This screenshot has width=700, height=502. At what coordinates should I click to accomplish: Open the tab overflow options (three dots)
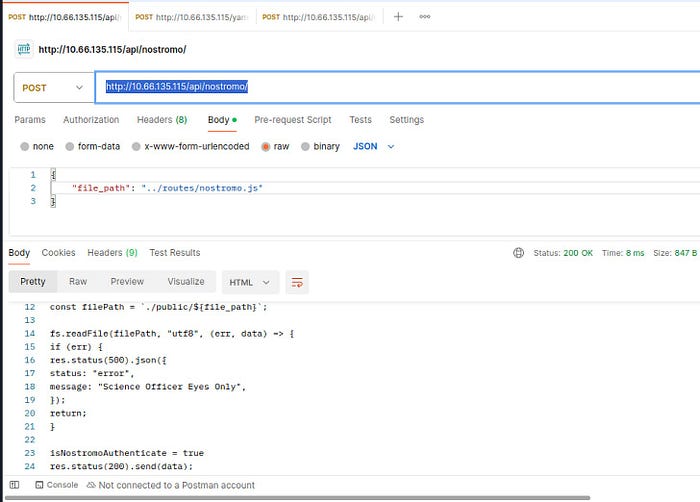point(425,17)
